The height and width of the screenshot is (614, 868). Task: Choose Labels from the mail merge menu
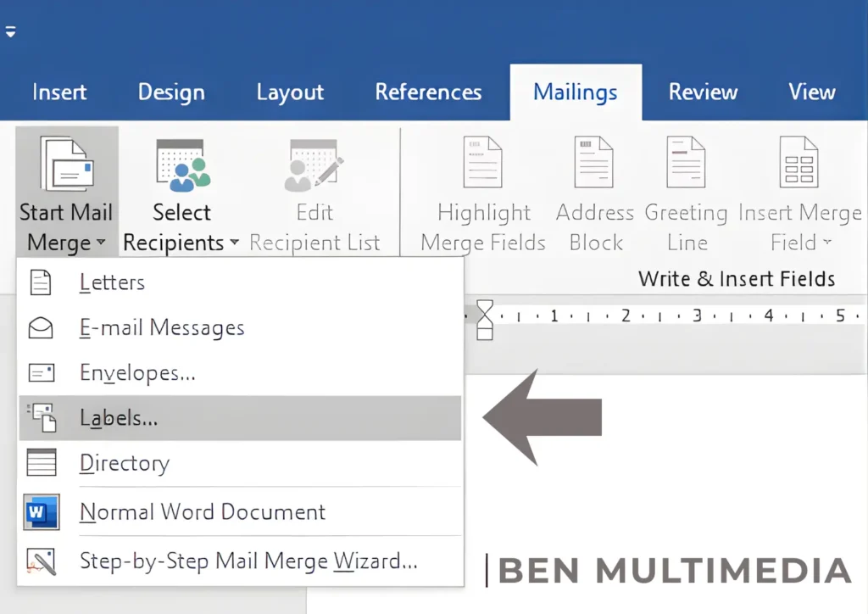tap(119, 417)
